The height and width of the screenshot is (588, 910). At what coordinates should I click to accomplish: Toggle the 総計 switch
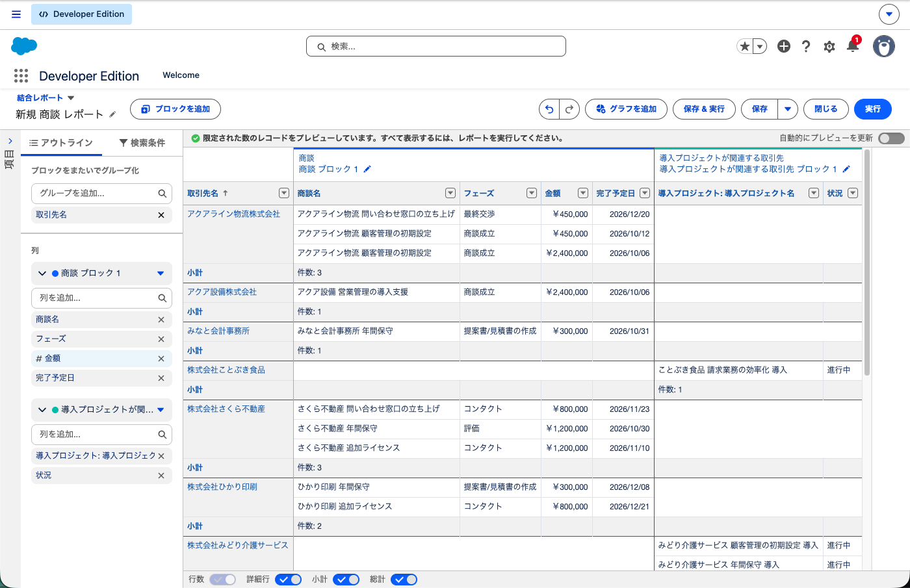404,580
